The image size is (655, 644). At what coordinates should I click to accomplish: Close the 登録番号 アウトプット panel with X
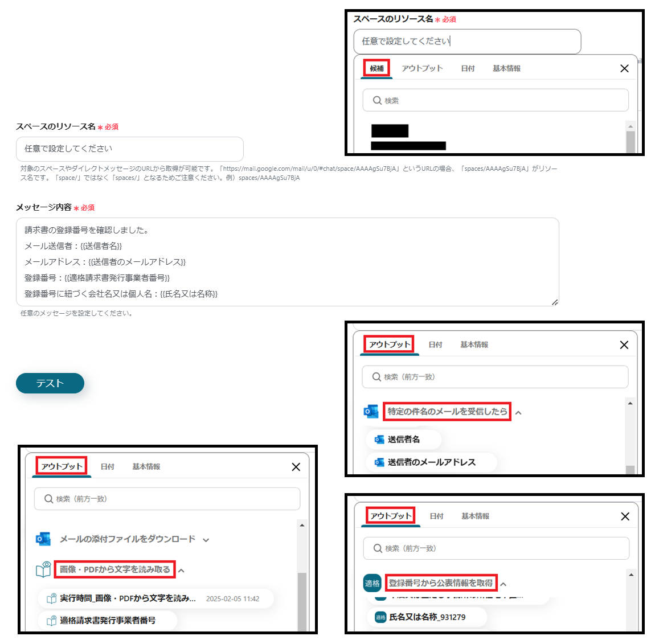pyautogui.click(x=625, y=516)
